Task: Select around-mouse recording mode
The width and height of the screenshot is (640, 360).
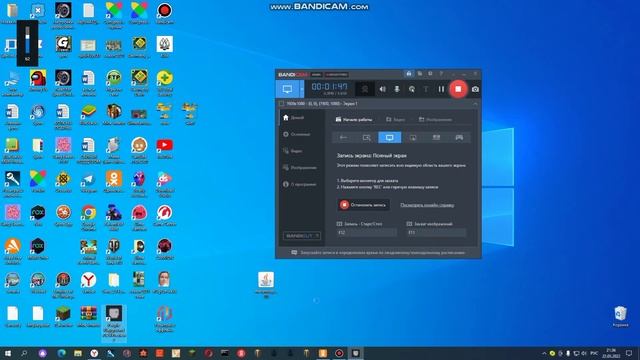Action: (413, 138)
